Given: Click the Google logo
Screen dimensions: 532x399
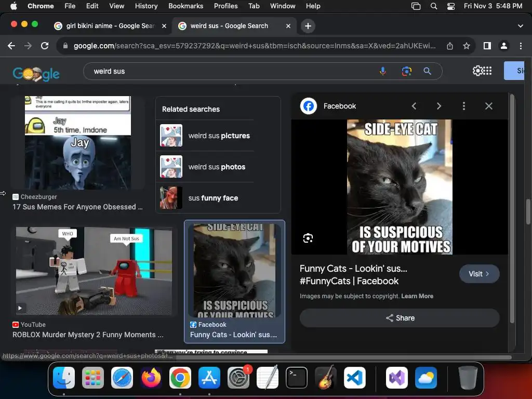Looking at the screenshot, I should [x=36, y=73].
